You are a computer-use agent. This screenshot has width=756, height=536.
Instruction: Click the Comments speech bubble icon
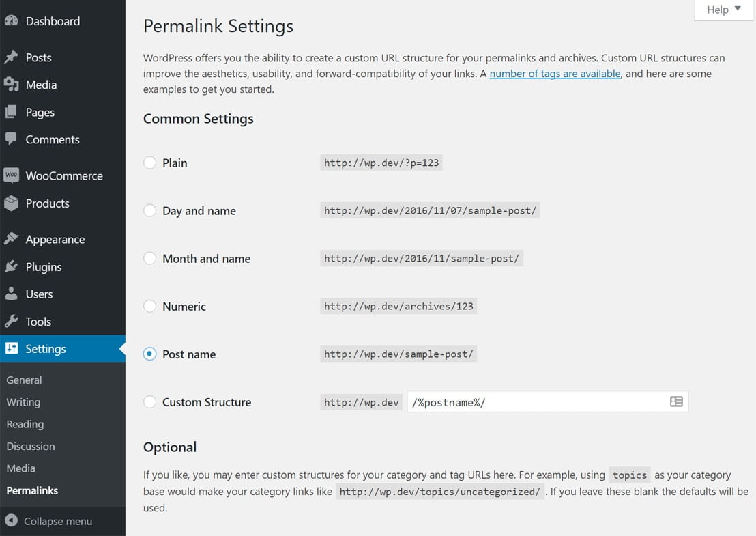[11, 139]
